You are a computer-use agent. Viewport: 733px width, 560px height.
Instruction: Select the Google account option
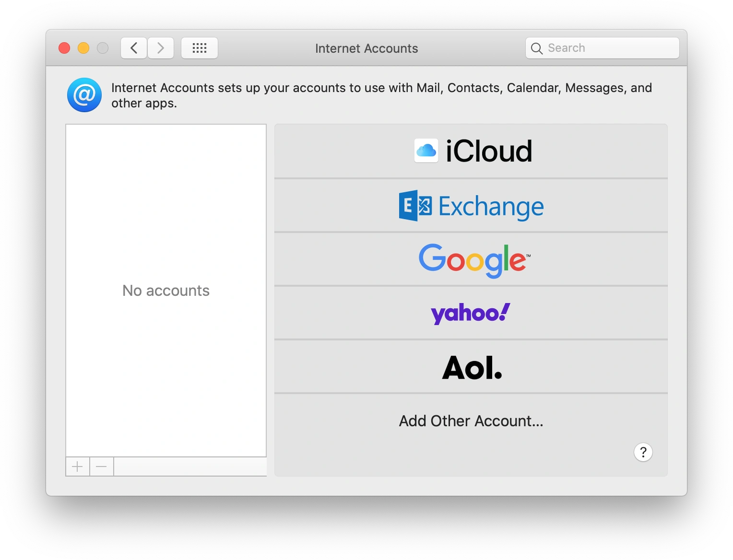471,259
